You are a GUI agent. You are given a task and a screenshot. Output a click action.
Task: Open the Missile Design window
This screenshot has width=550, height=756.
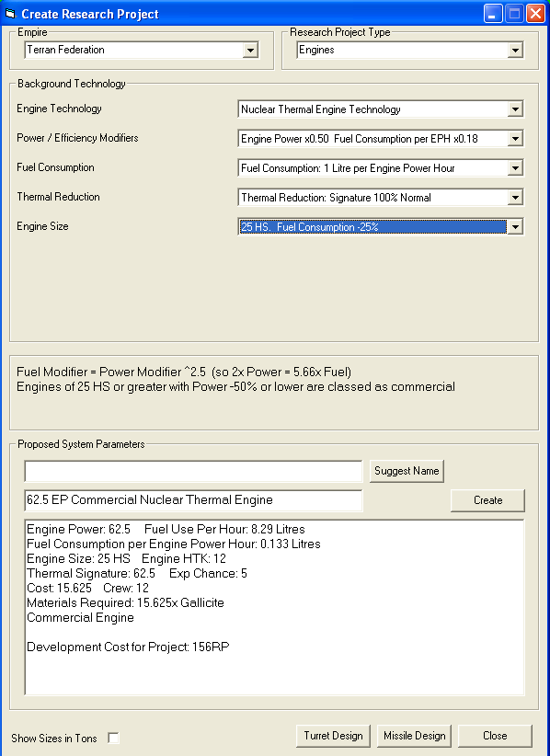pyautogui.click(x=414, y=736)
